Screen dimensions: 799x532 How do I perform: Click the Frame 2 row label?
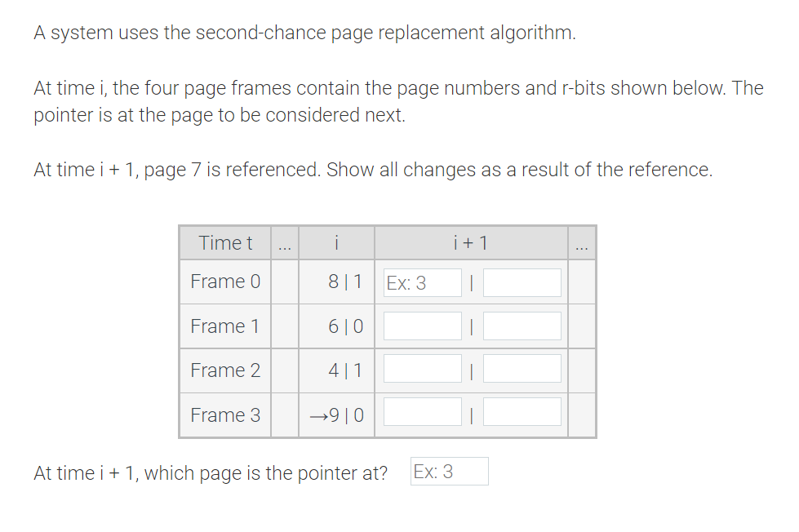click(224, 370)
